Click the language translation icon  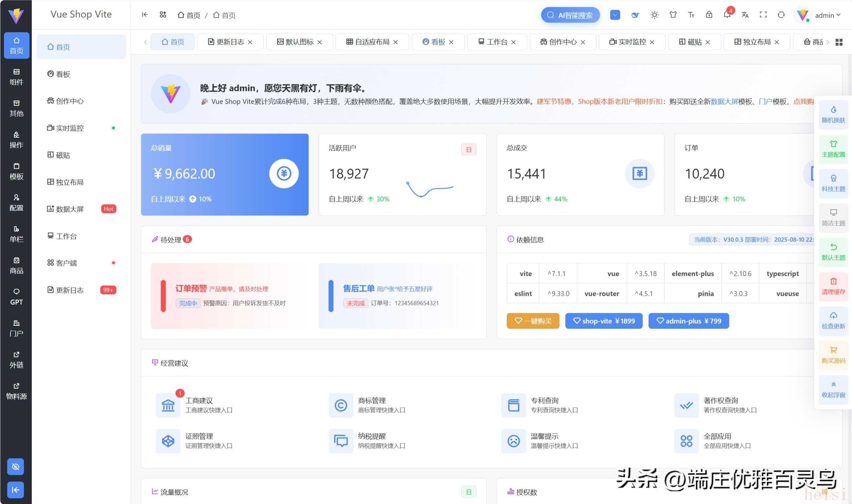tap(745, 15)
